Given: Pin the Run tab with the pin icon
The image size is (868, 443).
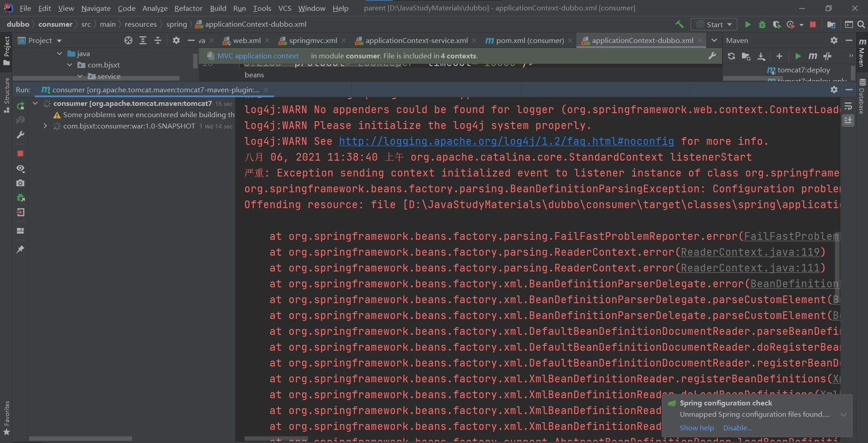Looking at the screenshot, I should [20, 249].
